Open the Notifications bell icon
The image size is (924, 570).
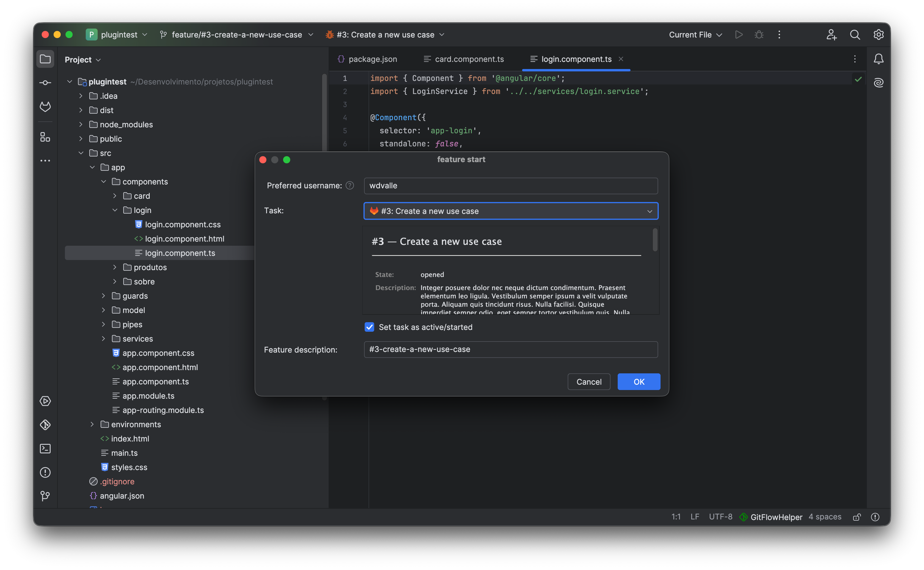pyautogui.click(x=878, y=59)
